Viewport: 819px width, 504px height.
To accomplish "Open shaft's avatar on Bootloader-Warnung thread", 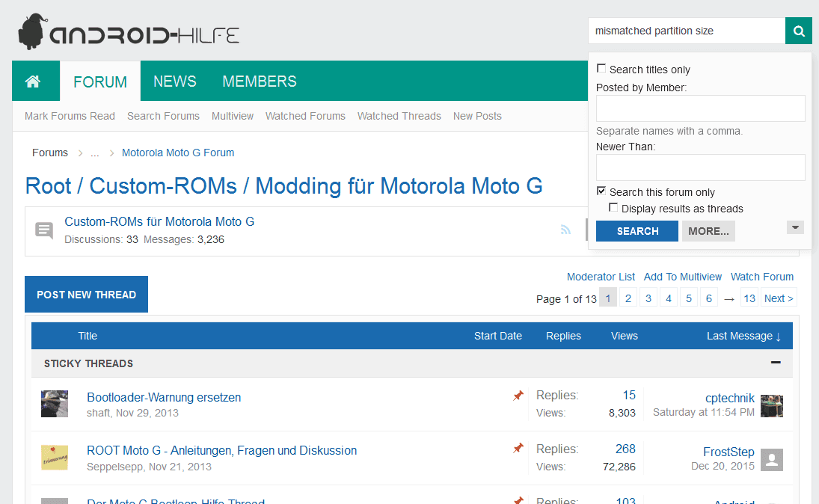I will coord(55,404).
